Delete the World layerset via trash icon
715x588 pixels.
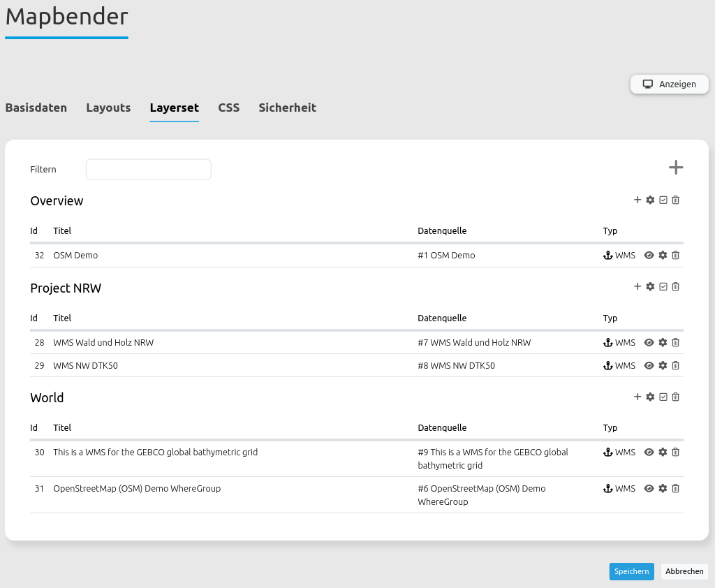coord(676,397)
